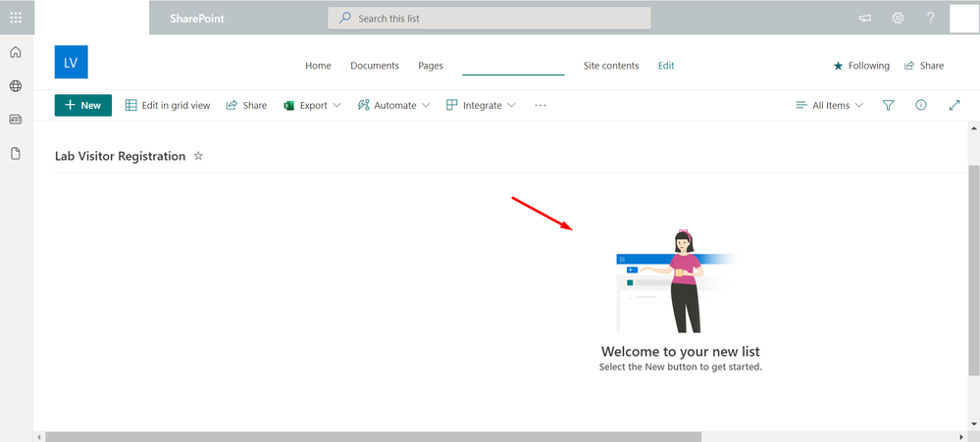
Task: Click the three-dot more commands button
Action: coord(541,106)
